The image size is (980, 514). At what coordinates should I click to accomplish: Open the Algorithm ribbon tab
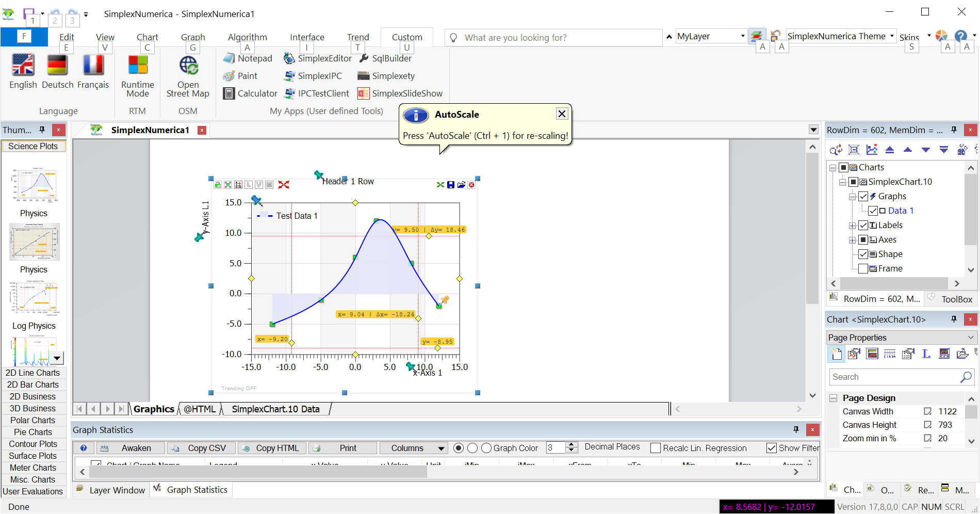point(248,37)
